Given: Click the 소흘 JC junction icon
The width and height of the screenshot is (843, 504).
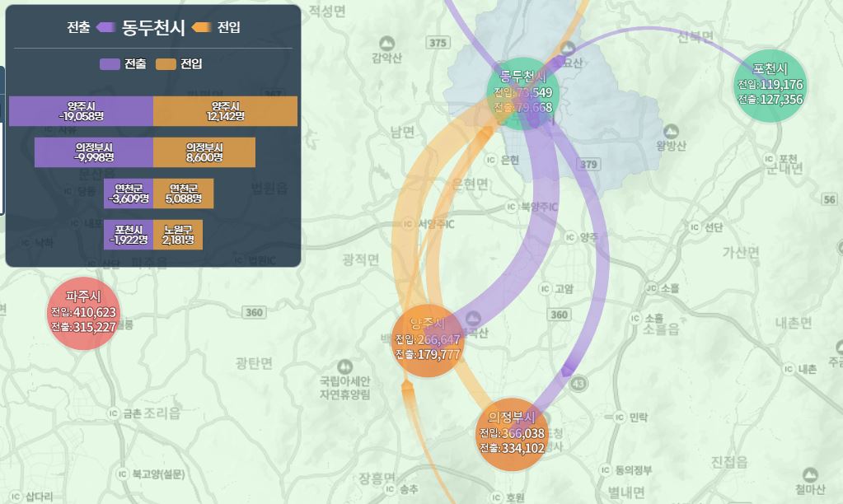Looking at the screenshot, I should click(x=651, y=288).
